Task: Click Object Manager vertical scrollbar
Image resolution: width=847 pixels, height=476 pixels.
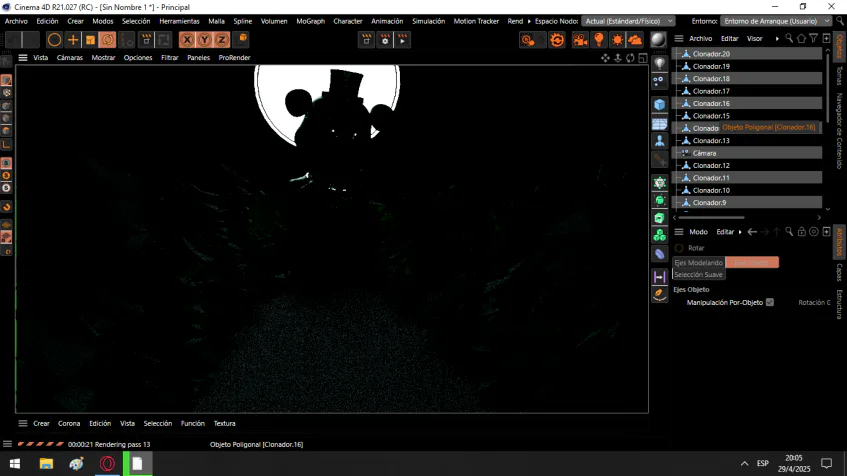Action: pyautogui.click(x=828, y=86)
